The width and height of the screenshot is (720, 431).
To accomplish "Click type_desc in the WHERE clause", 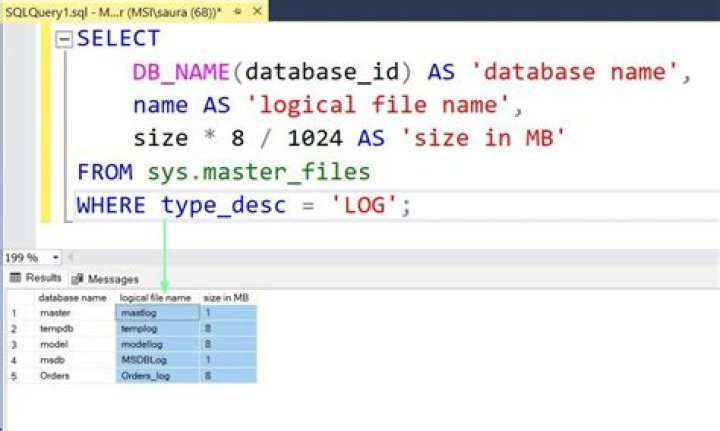I will click(224, 205).
